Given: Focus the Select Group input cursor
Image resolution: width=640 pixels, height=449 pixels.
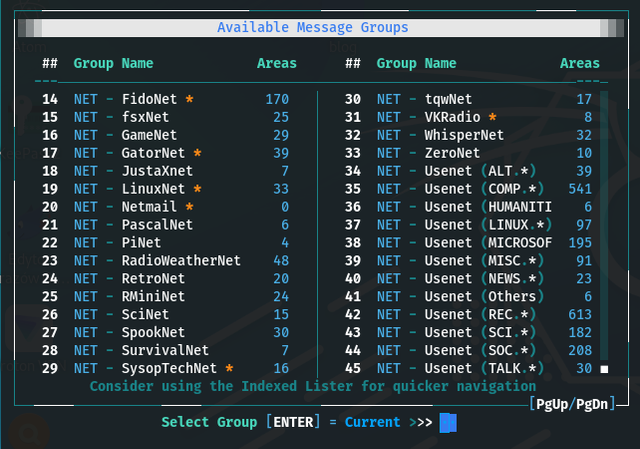Looking at the screenshot, I should coord(448,422).
